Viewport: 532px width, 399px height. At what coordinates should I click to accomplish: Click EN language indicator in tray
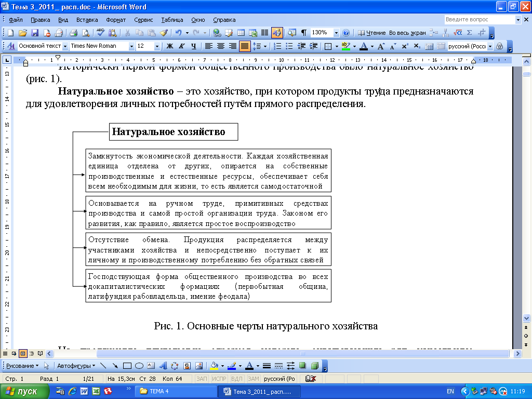point(450,392)
